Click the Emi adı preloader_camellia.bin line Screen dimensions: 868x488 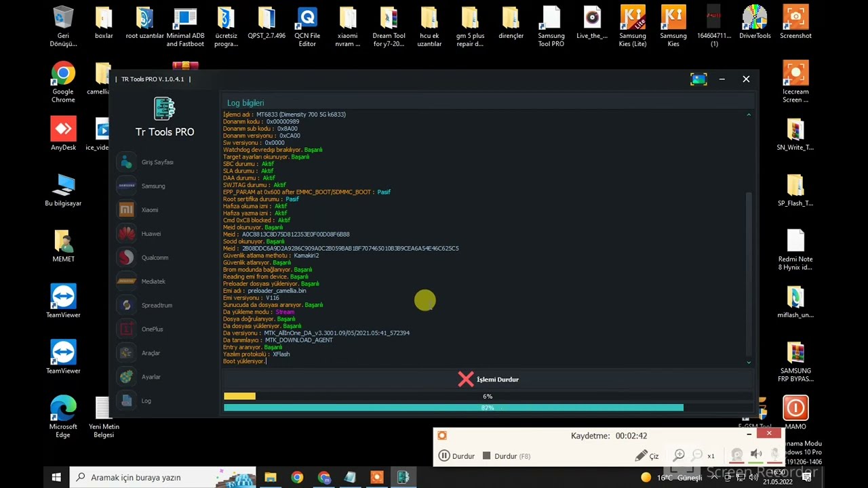point(264,291)
